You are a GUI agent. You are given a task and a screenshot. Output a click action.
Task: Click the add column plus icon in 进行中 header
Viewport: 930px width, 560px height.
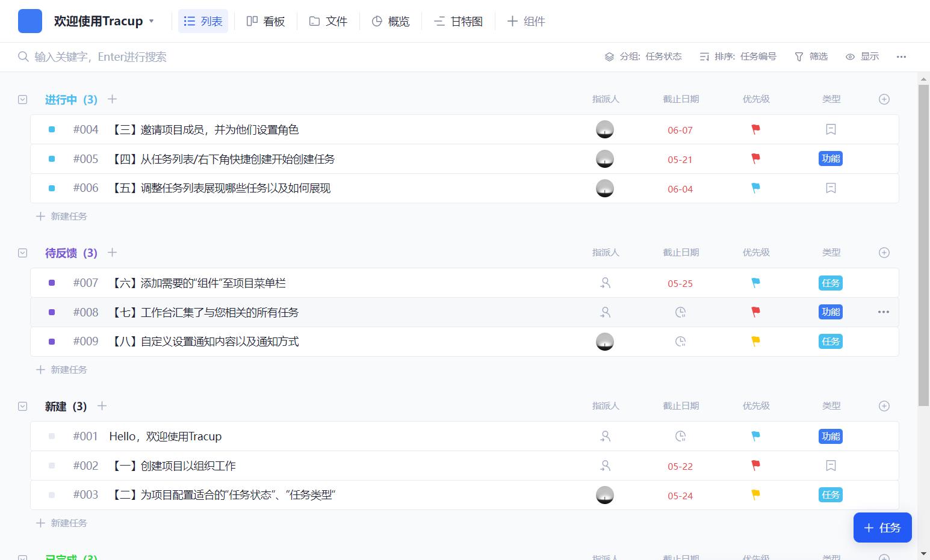coord(884,99)
